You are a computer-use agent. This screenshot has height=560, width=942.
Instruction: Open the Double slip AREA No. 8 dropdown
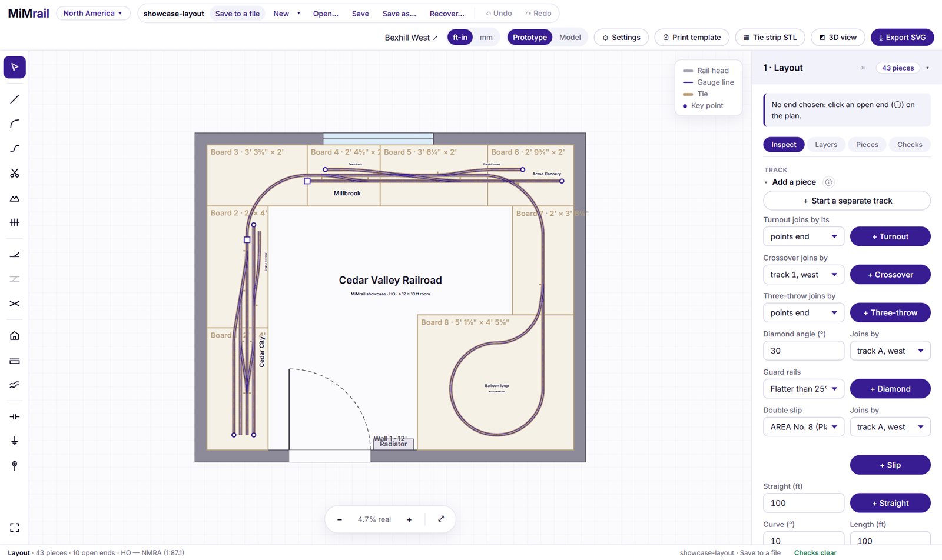pyautogui.click(x=804, y=427)
